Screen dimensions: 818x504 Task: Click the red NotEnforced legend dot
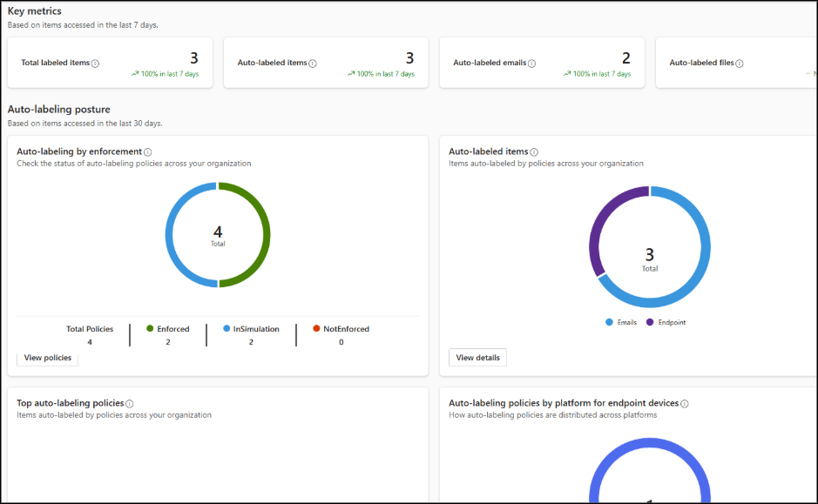pyautogui.click(x=316, y=329)
